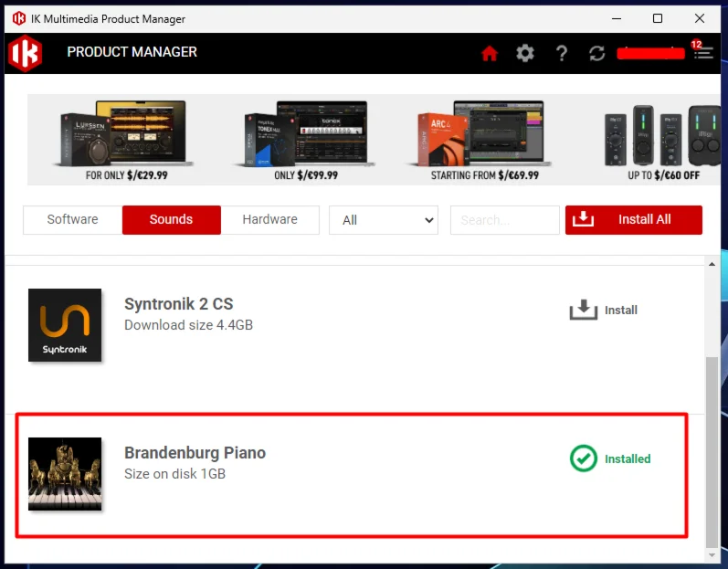
Task: Expand the All filter dropdown
Action: (383, 220)
